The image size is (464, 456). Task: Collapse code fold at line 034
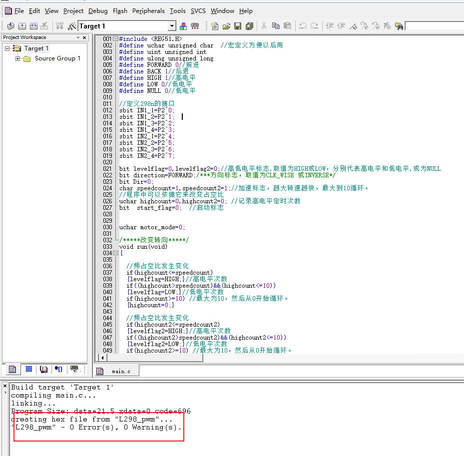[115, 253]
